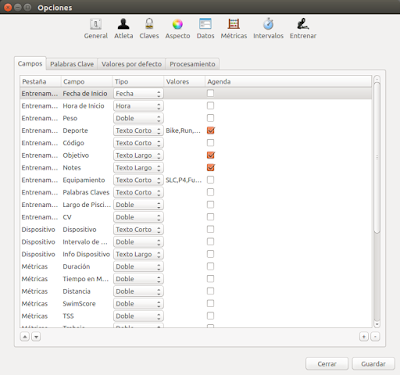Add a new field with plus button
400x375 pixels.
(x=364, y=337)
